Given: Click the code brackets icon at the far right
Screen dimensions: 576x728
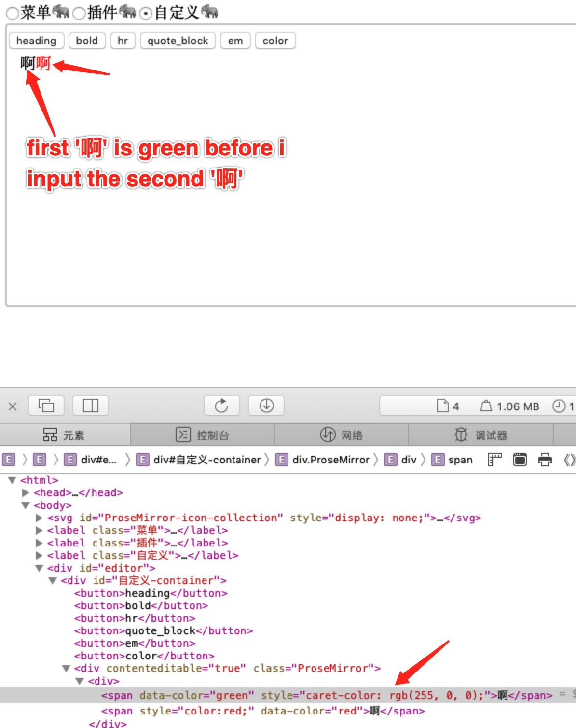Looking at the screenshot, I should [x=570, y=459].
